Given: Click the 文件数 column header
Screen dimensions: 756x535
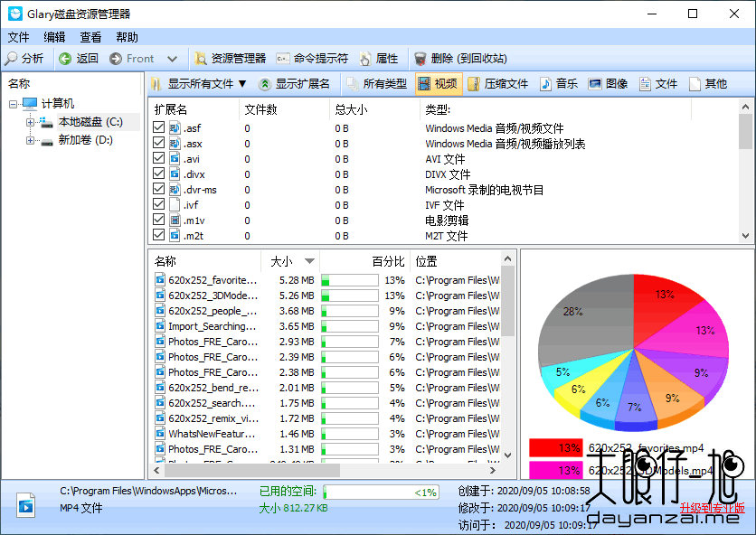Looking at the screenshot, I should (285, 109).
